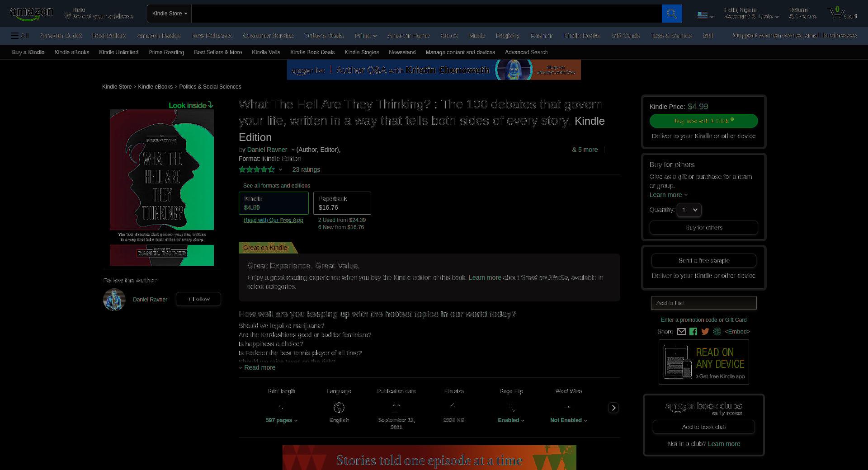868x470 pixels.
Task: Open the Kindle Store search category dropdown
Action: (x=170, y=14)
